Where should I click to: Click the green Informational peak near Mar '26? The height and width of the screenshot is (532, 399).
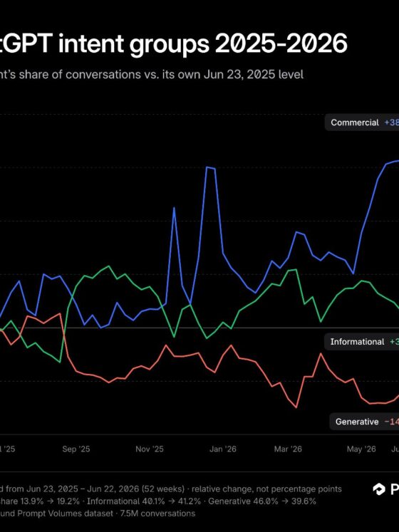[293, 270]
